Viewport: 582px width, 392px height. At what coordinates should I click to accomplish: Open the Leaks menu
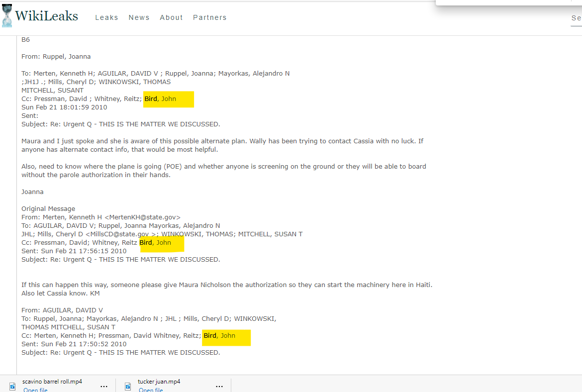pyautogui.click(x=106, y=17)
